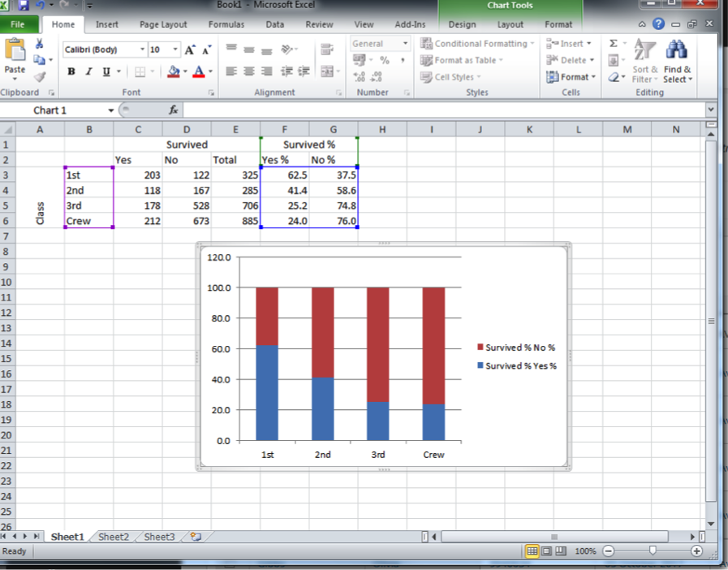
Task: Click the zoom slider in status bar
Action: [653, 551]
